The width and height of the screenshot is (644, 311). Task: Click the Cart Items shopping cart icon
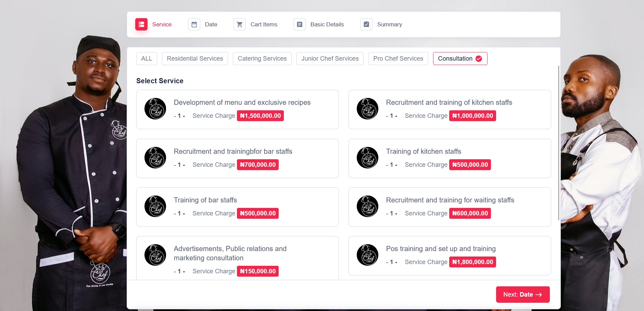[240, 24]
